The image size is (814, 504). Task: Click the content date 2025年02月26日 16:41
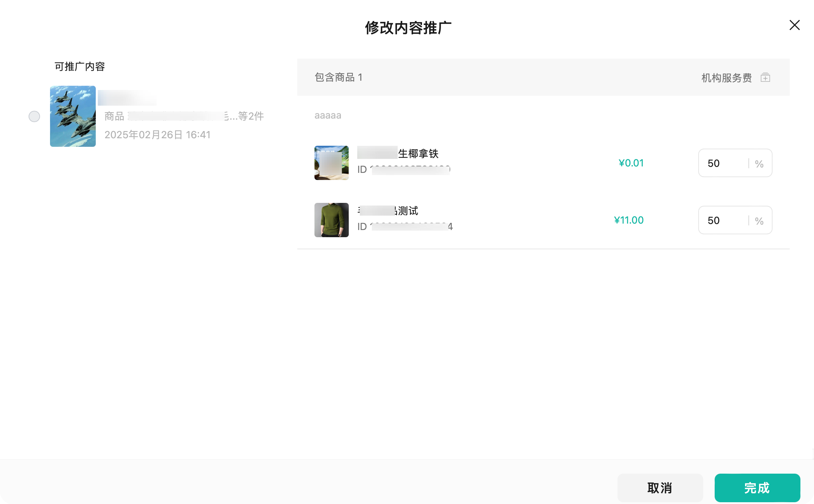pos(157,135)
